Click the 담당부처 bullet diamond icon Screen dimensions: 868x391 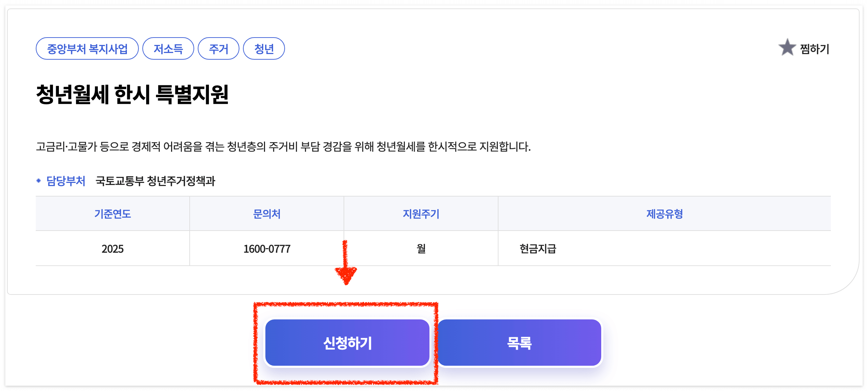coord(39,181)
